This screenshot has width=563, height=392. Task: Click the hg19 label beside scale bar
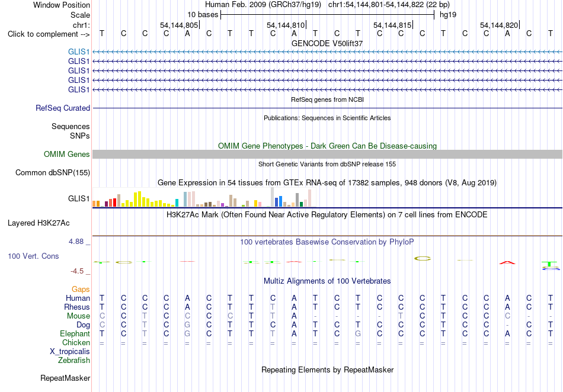point(448,15)
